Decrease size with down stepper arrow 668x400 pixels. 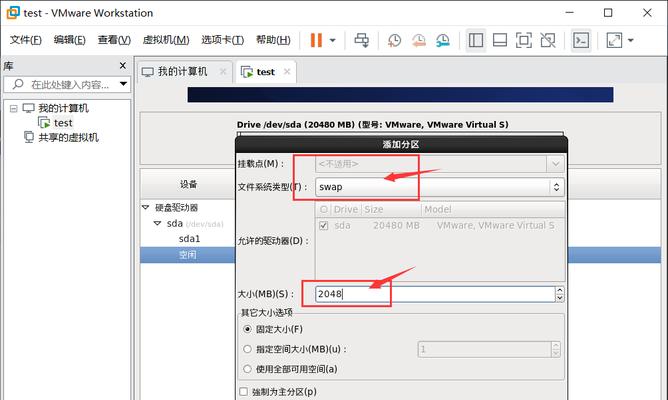coord(560,298)
